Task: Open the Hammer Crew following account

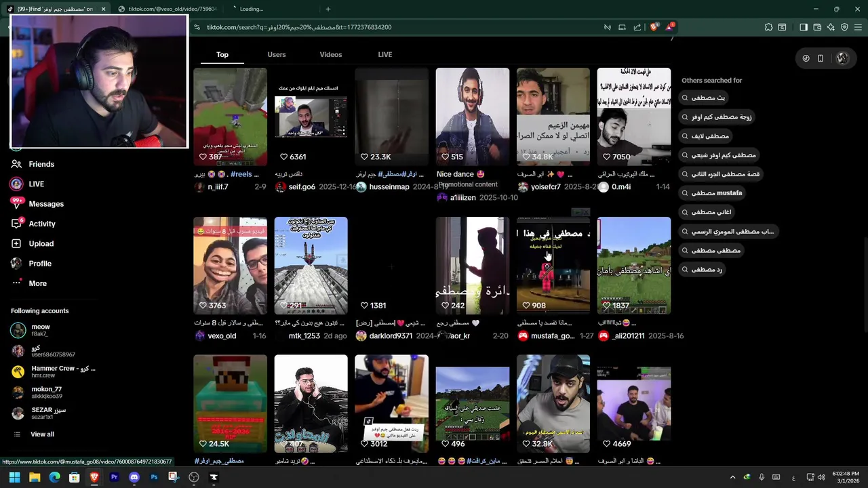Action: pos(53,371)
